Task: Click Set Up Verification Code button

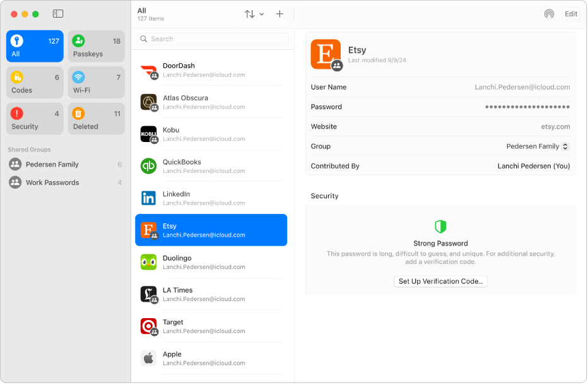Action: (x=440, y=281)
